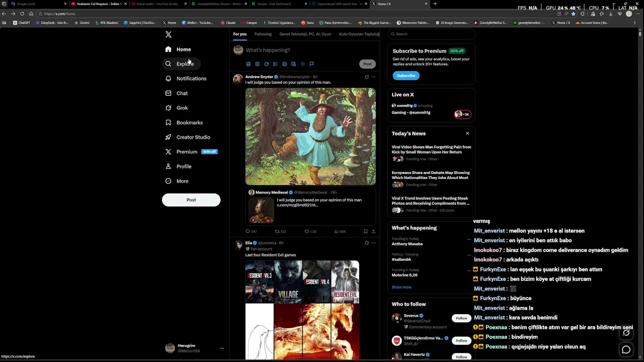The width and height of the screenshot is (644, 362).
Task: Expand the More menu in sidebar
Action: (177, 181)
